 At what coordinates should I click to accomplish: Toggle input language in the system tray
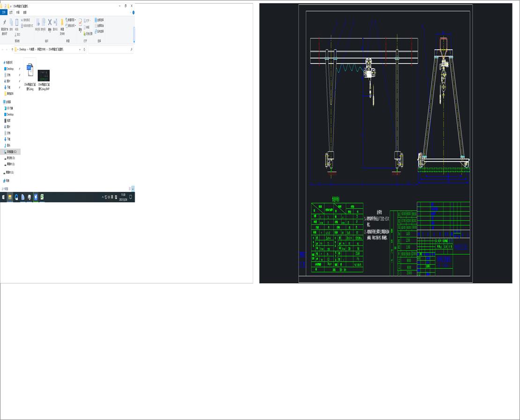coord(111,197)
